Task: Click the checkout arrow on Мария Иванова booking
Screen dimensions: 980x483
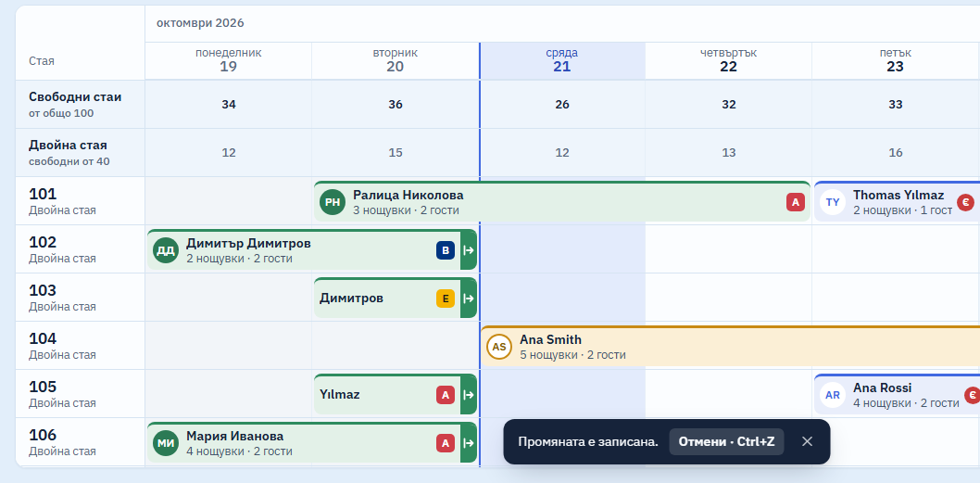Action: [x=468, y=443]
